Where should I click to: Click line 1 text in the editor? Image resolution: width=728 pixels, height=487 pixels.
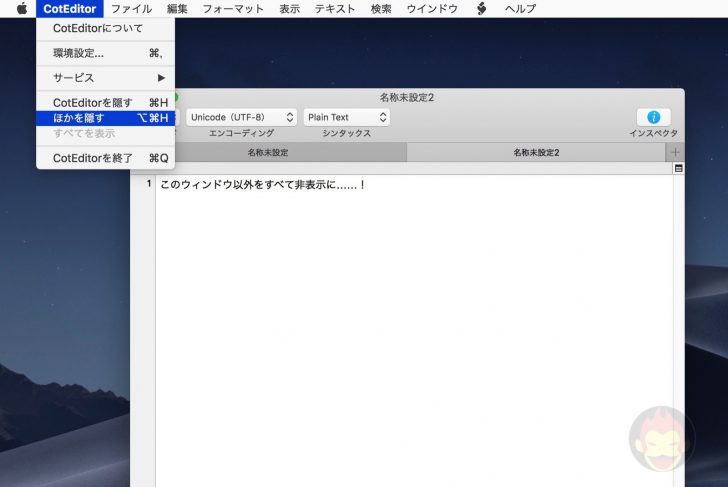click(263, 184)
